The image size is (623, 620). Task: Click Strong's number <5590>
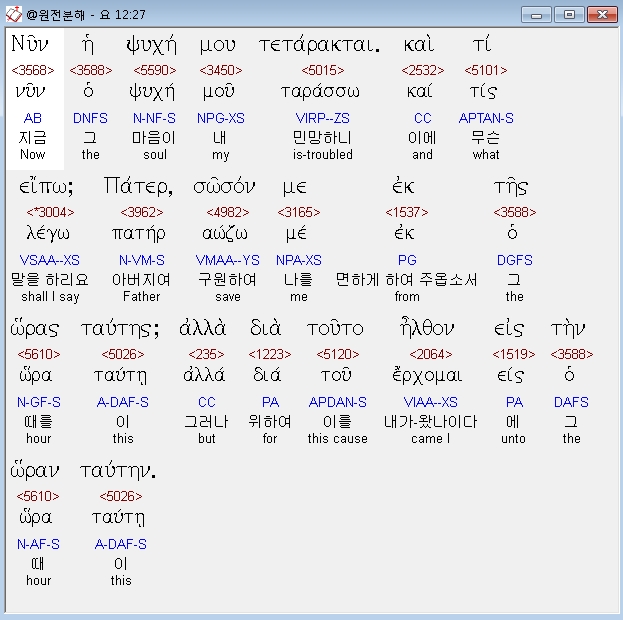coord(155,70)
